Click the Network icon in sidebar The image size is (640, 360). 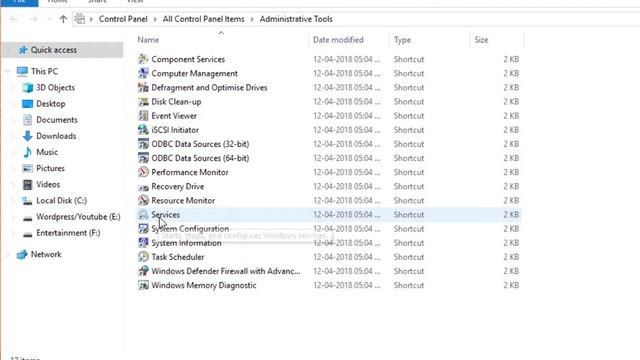[x=22, y=254]
